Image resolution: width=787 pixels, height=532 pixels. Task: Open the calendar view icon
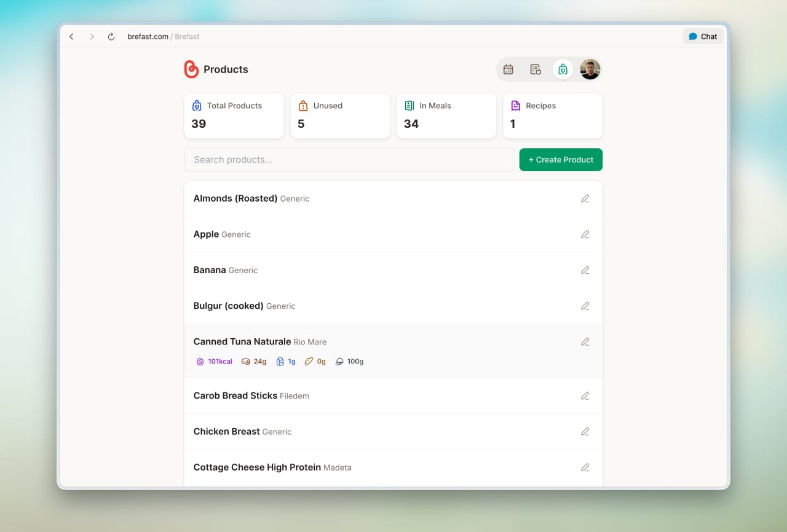(508, 69)
